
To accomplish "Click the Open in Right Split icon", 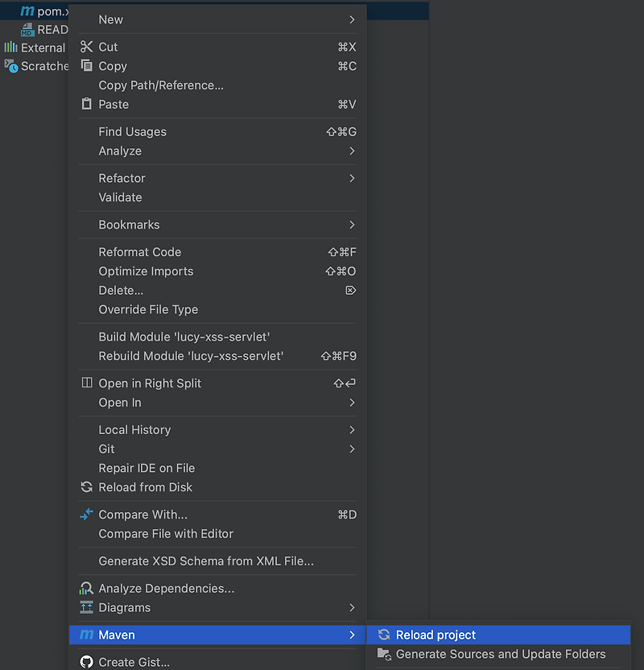I will click(x=87, y=383).
